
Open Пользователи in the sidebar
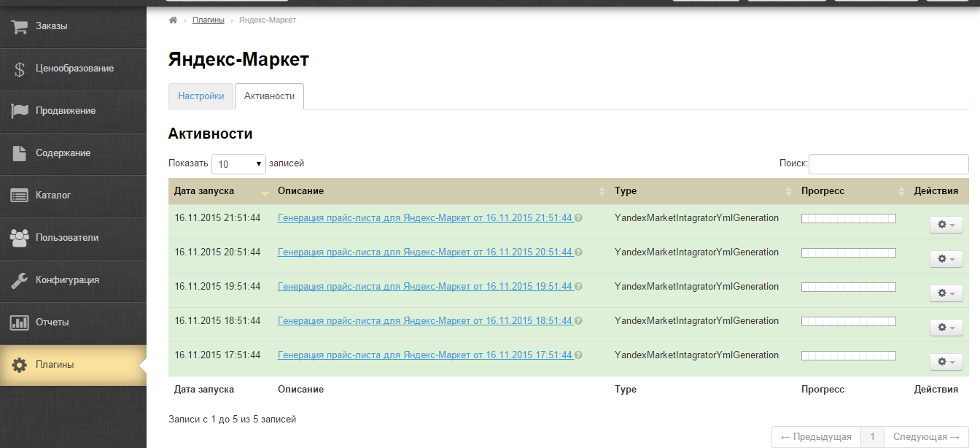73,238
